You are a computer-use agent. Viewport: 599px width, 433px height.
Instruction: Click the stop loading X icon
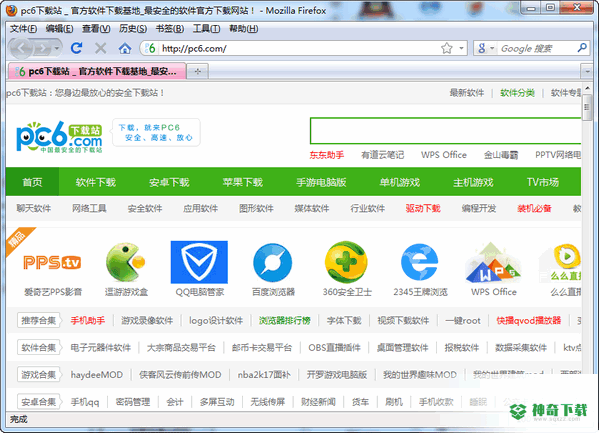tap(100, 48)
